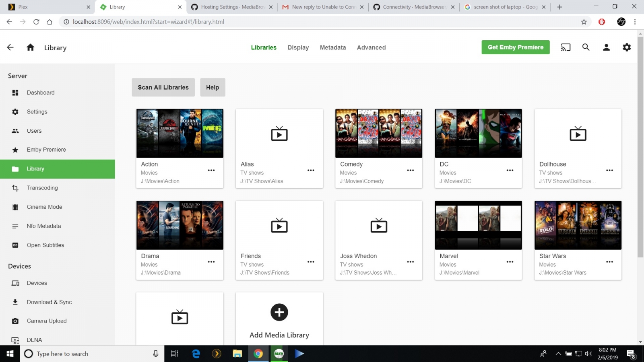Click the back arrow in app header
This screenshot has height=362, width=644.
point(10,47)
